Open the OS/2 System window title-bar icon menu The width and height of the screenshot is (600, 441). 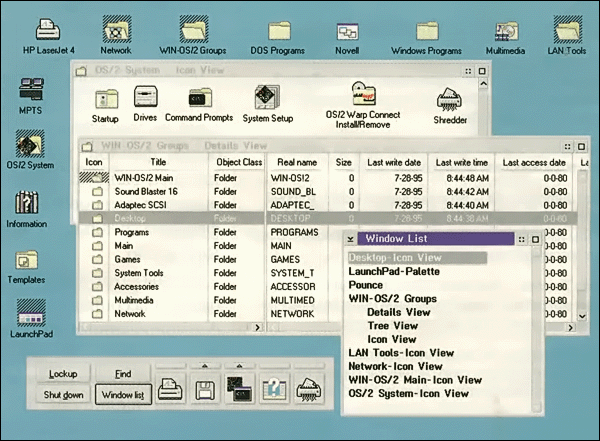[81, 71]
